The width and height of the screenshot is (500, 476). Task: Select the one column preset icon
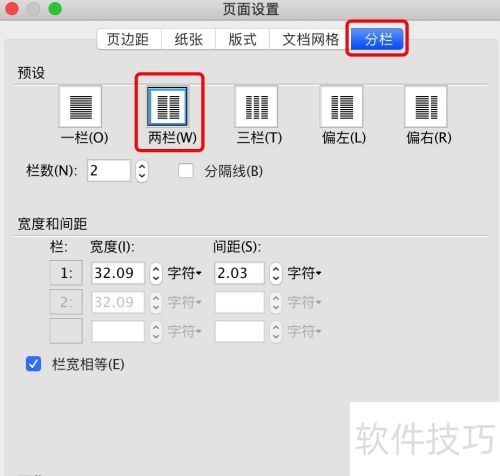80,106
